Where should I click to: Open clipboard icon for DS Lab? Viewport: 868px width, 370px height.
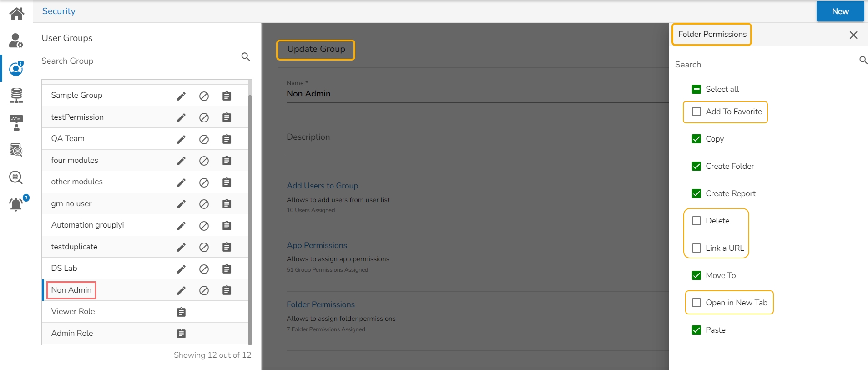point(227,269)
